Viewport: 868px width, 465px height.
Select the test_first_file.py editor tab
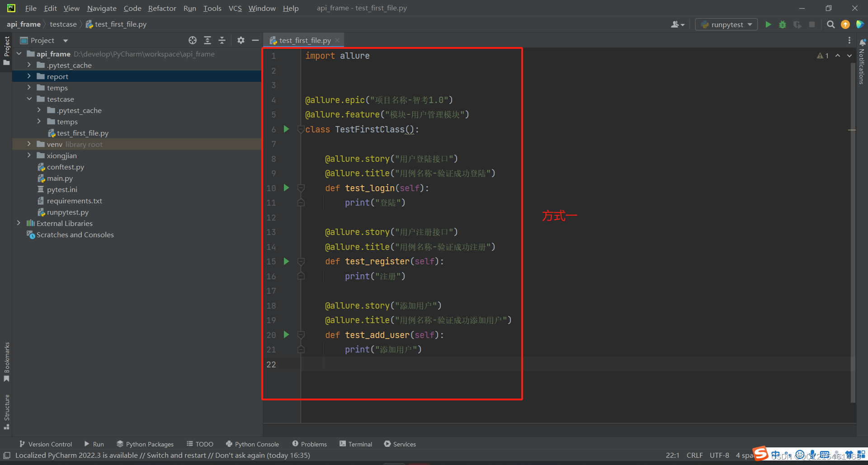point(304,40)
